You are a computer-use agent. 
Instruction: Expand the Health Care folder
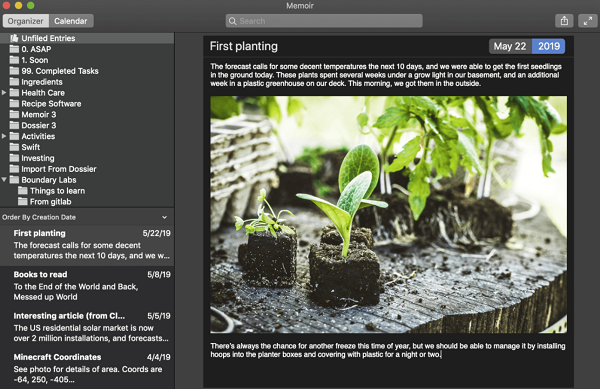click(x=4, y=93)
